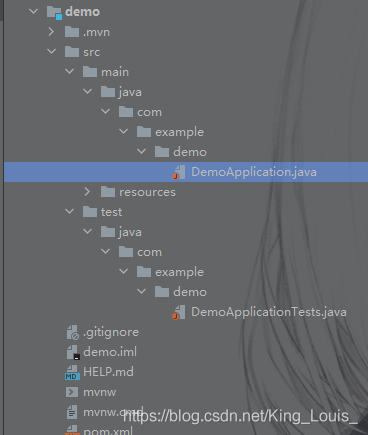
Task: Click the mvnw.cmd file icon
Action: click(72, 412)
